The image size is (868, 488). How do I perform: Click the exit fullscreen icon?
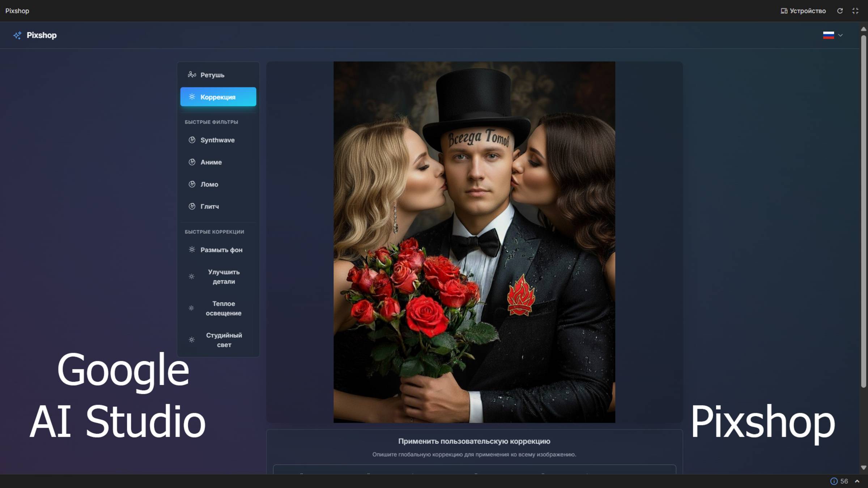[855, 11]
